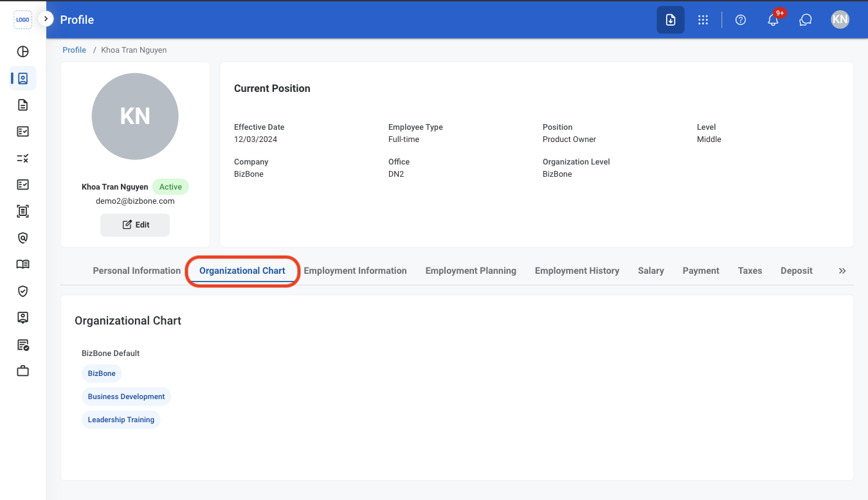The width and height of the screenshot is (868, 500).
Task: Click the 12/03/2024 effective date value
Action: pos(256,139)
